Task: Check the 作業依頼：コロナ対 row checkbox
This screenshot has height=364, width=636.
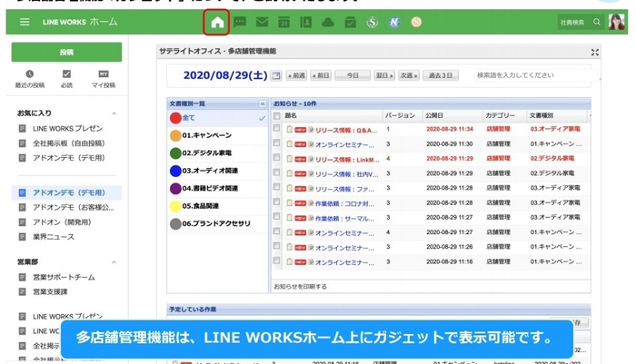Action: pos(276,202)
